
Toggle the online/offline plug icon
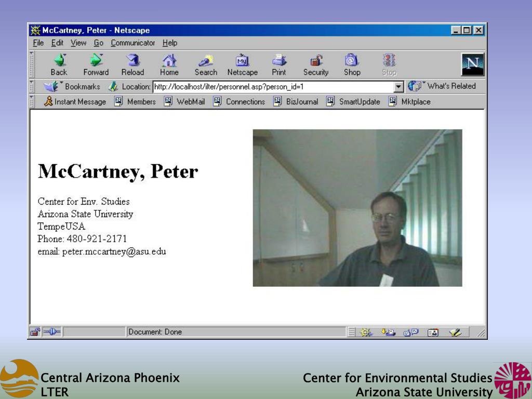point(51,331)
